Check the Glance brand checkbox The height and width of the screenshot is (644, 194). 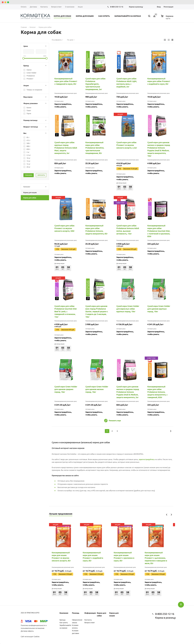24,70
